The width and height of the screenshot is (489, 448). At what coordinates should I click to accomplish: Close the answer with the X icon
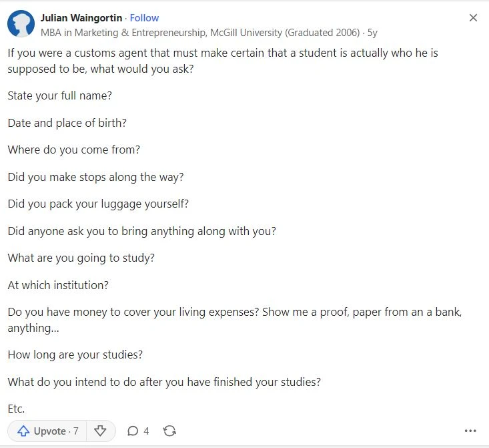[473, 18]
